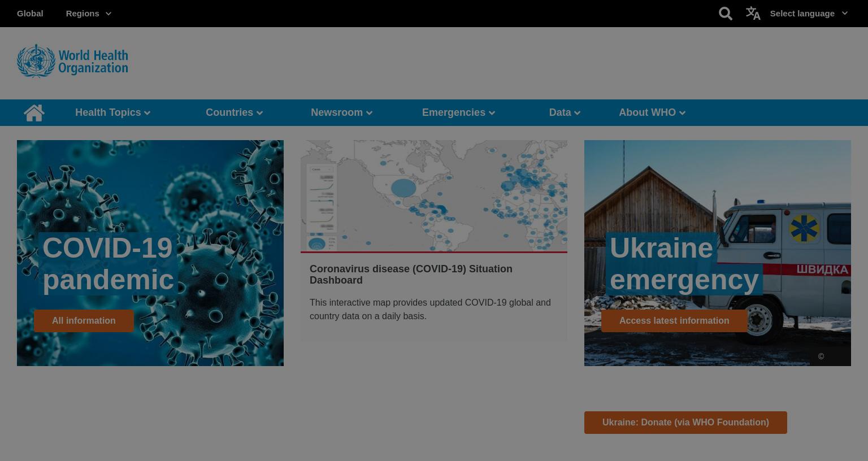Click the chevron beside Health Topics
Viewport: 868px width, 461px height.
147,113
